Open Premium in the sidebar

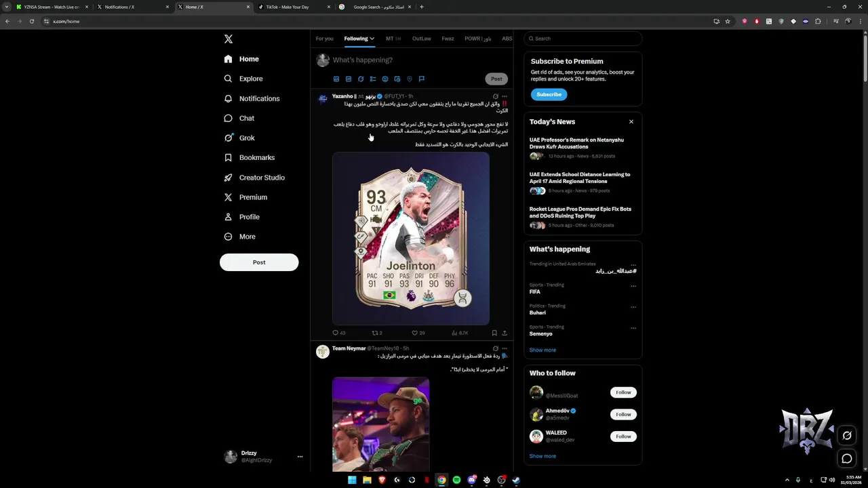(x=245, y=197)
